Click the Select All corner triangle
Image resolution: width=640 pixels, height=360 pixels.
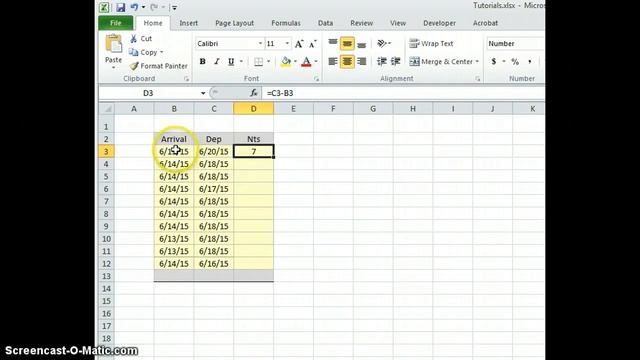[x=107, y=109]
